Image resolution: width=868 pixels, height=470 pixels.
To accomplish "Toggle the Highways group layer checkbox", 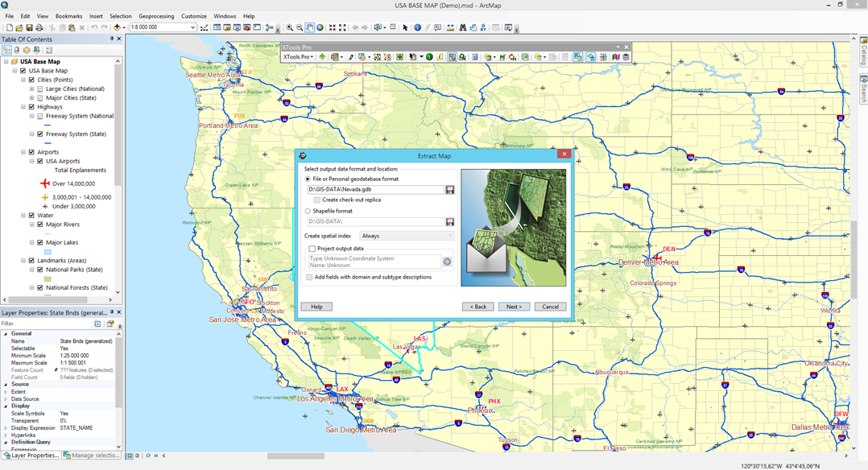I will click(x=31, y=107).
